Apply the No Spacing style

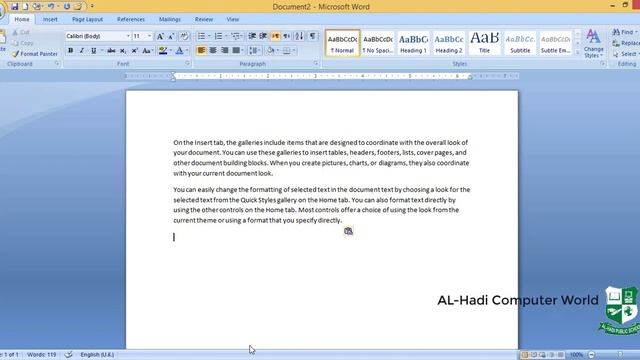[x=378, y=43]
